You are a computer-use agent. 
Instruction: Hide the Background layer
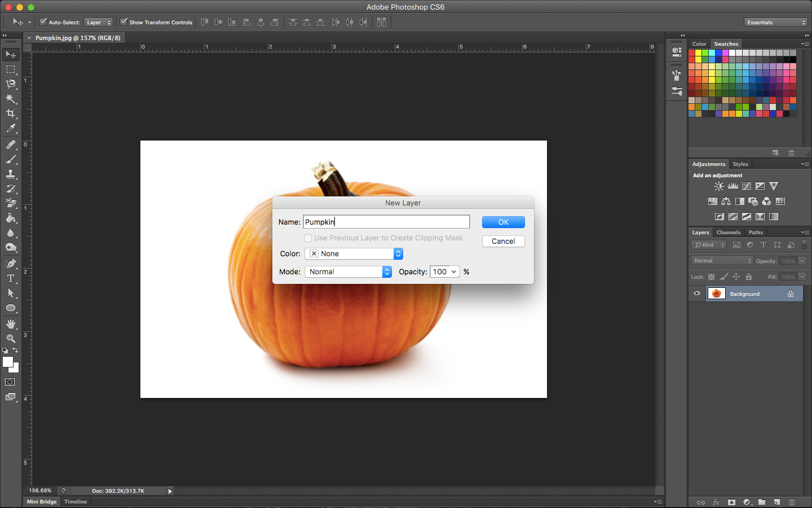point(697,293)
